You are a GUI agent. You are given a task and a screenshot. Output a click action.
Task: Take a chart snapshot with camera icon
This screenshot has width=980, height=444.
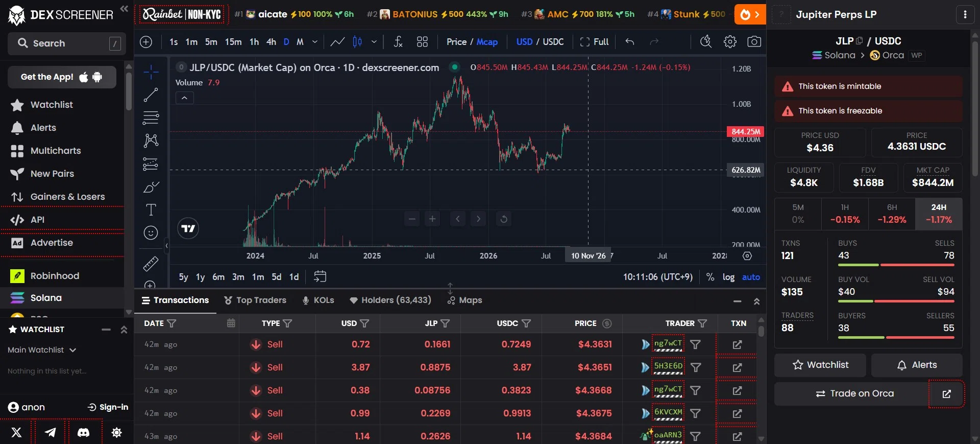tap(754, 42)
